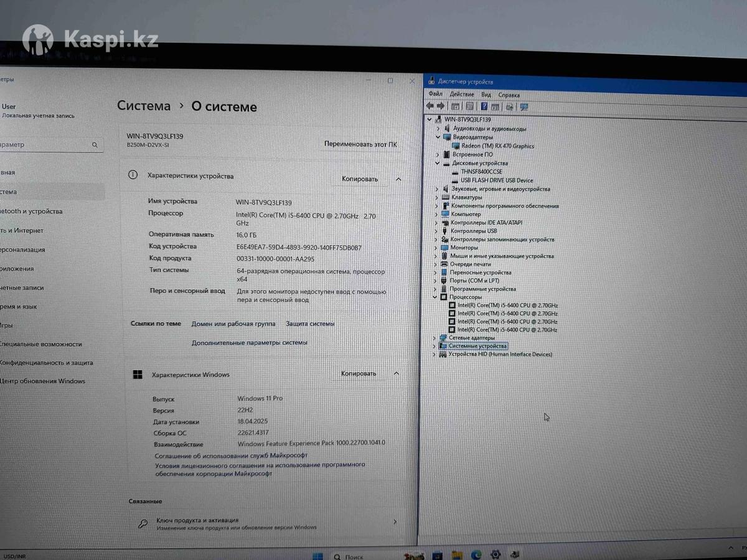Click the key icon beside Ключ продукта и активация
The height and width of the screenshot is (560, 747).
tap(143, 523)
